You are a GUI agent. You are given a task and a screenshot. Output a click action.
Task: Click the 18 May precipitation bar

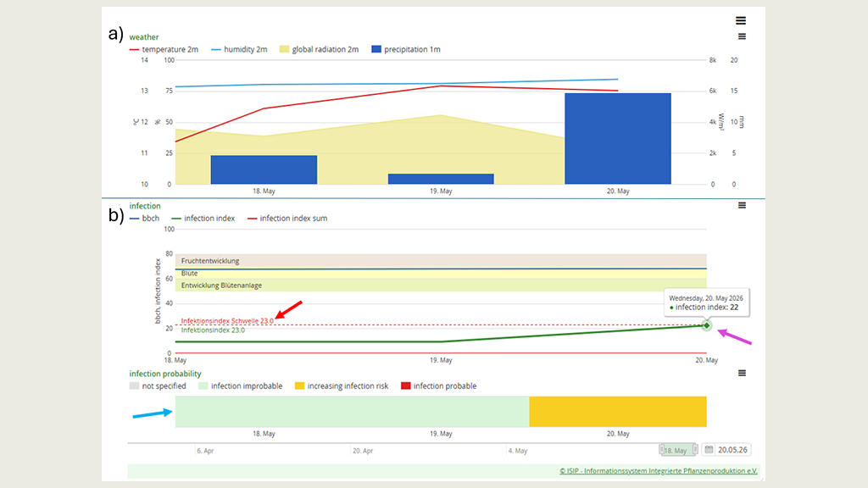tap(264, 169)
